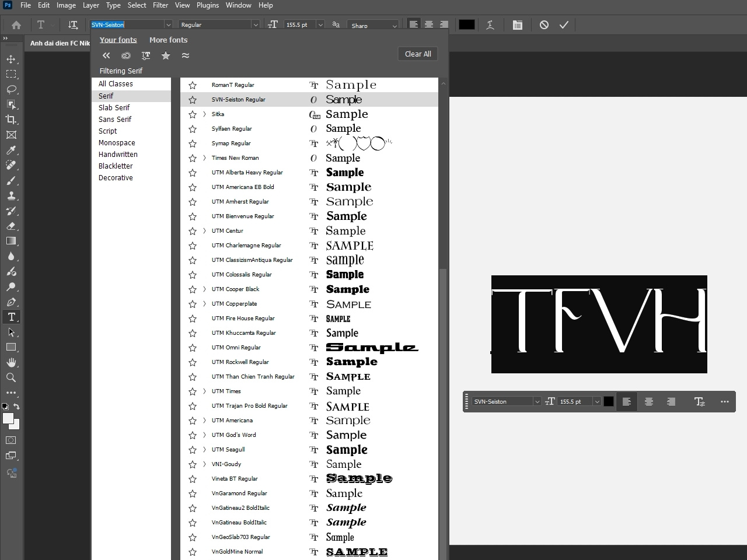The height and width of the screenshot is (560, 747).
Task: Expand the UTM Seagull family
Action: [x=204, y=450]
